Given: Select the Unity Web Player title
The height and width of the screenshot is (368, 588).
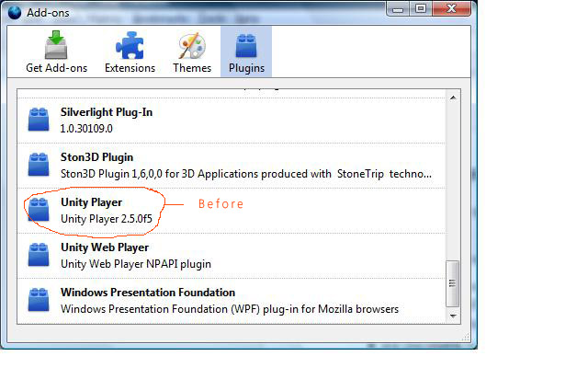Looking at the screenshot, I should coord(105,247).
